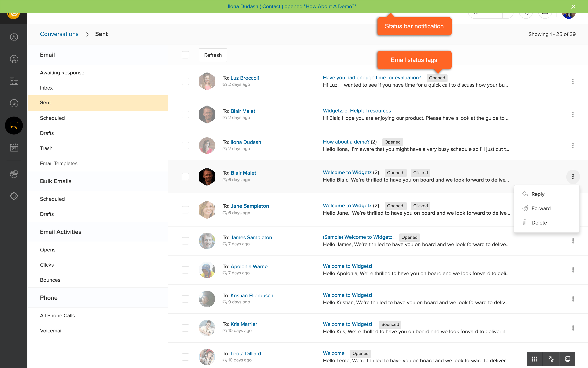Select the Blair Malet Welcome email checkbox

pos(185,177)
